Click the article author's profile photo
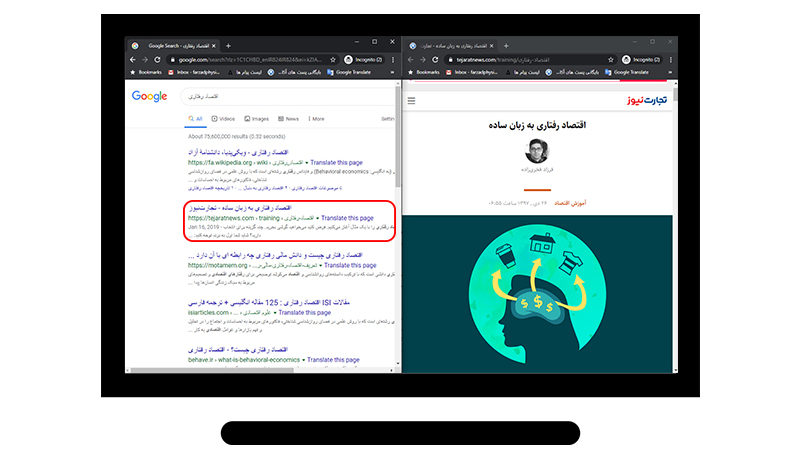This screenshot has width=800, height=458. [x=537, y=150]
